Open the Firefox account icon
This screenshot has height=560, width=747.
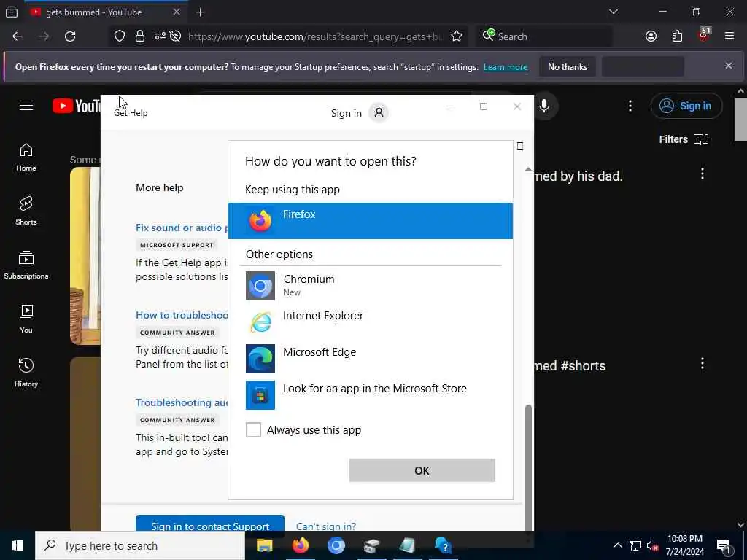(x=651, y=36)
